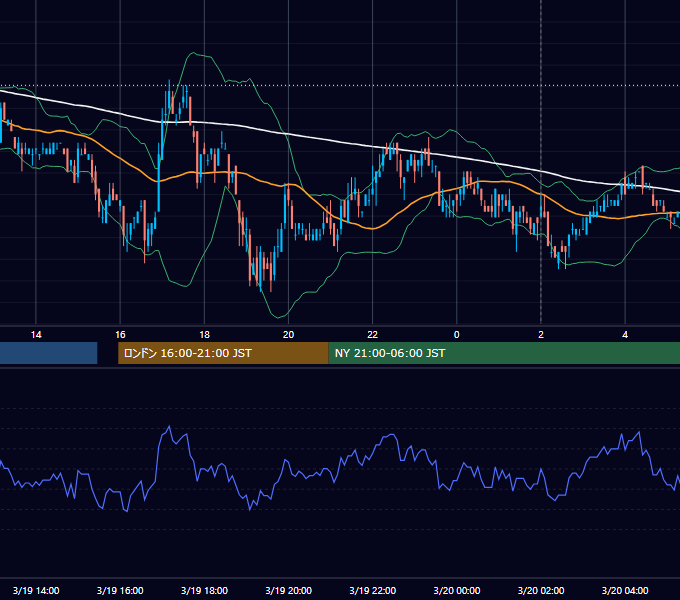Image resolution: width=680 pixels, height=600 pixels.
Task: Click the 3/19 18:00 time label
Action: 204,590
